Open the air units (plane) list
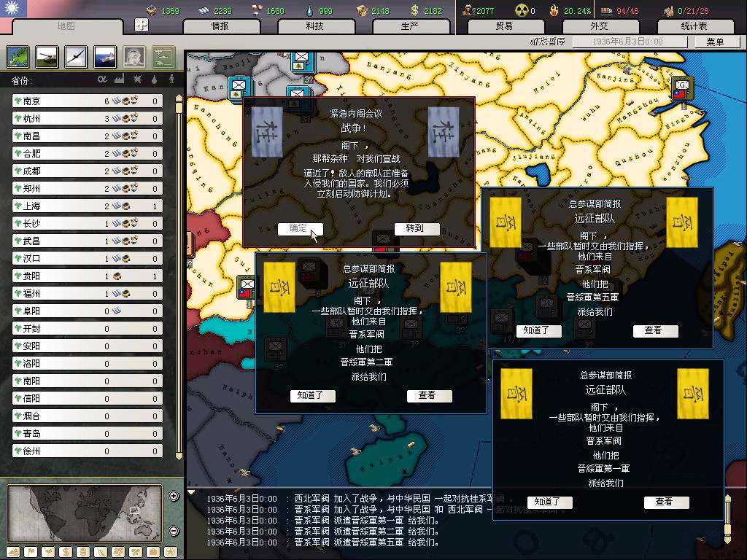747x560 pixels. tap(76, 57)
